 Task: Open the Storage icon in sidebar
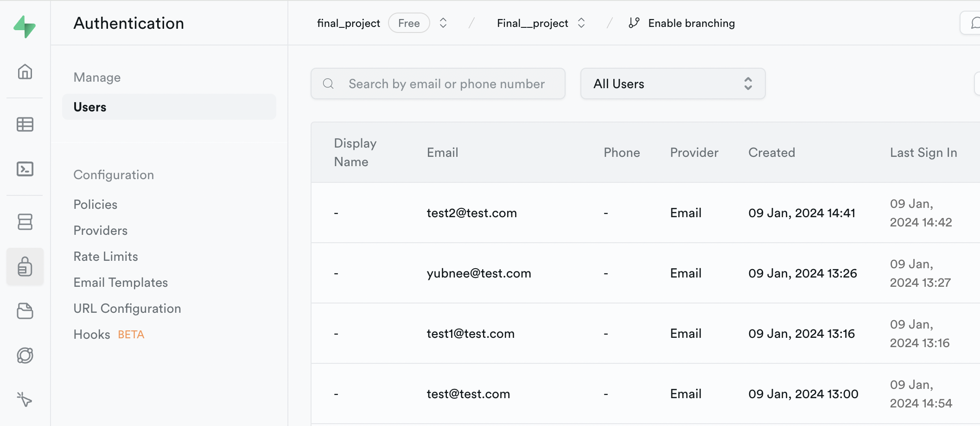point(25,311)
